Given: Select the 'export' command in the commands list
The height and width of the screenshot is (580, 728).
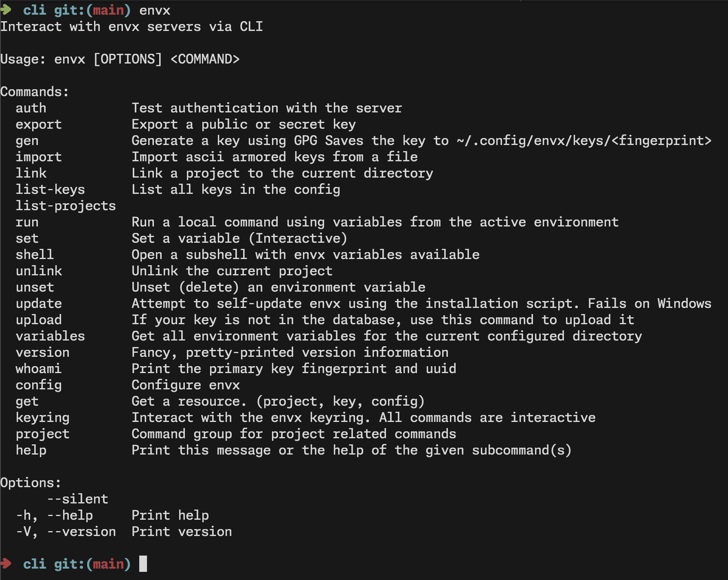Looking at the screenshot, I should point(39,124).
